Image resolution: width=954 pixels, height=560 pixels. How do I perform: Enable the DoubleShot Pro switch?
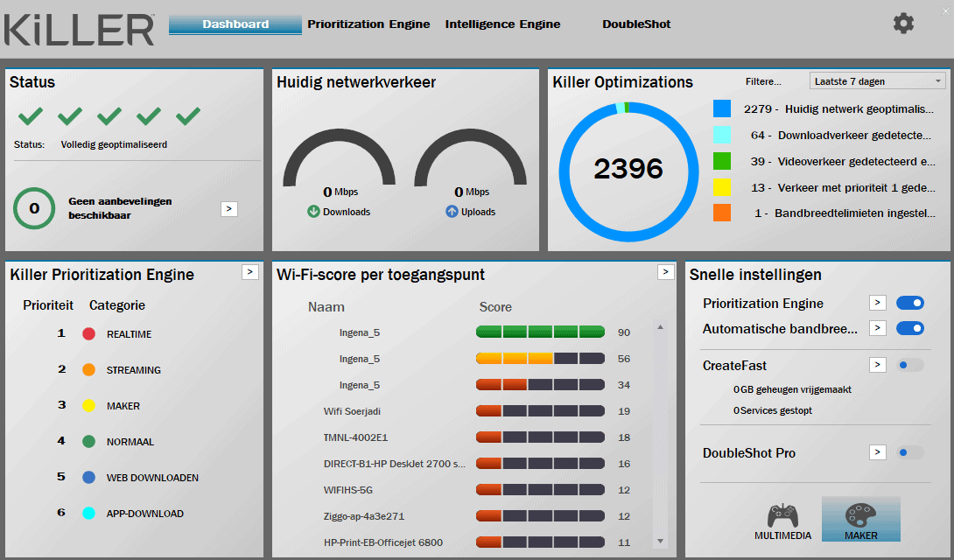tap(910, 452)
